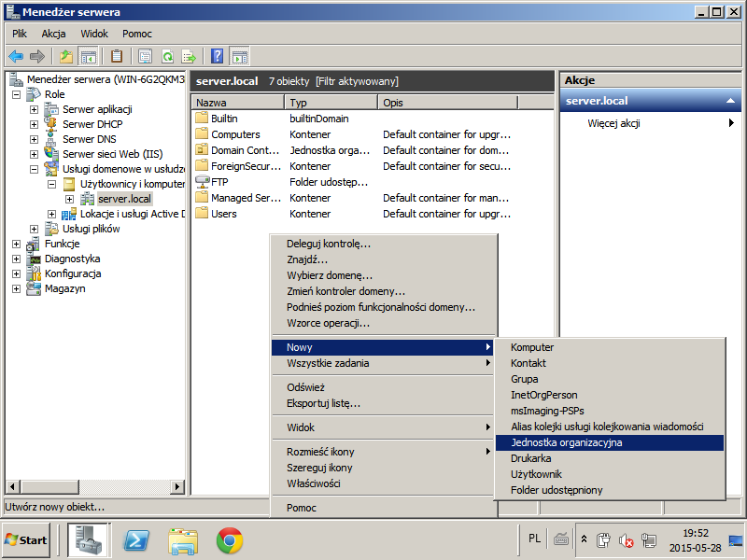
Task: Open the Pomoc menu in menu bar
Action: pyautogui.click(x=137, y=34)
